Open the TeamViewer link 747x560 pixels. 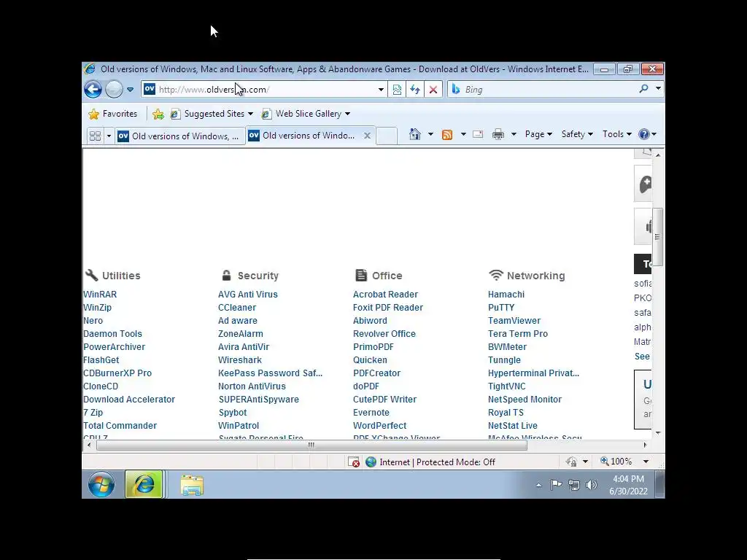(514, 321)
